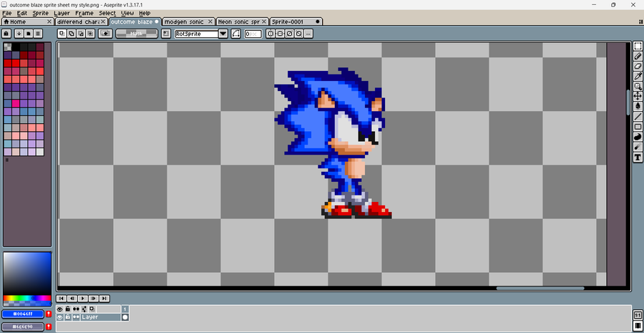Open the Help menu
This screenshot has height=333, width=644.
[x=145, y=13]
